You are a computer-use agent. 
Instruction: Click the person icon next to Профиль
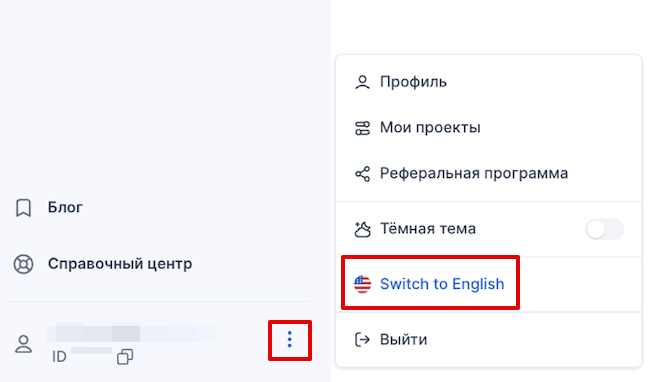[362, 82]
